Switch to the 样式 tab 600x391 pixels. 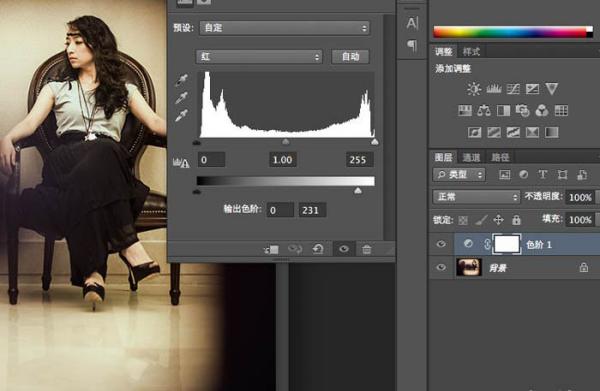pyautogui.click(x=471, y=52)
